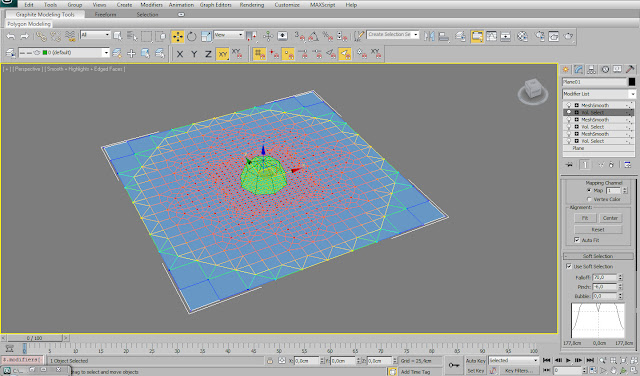Toggle the Percent Snap icon

(x=328, y=36)
